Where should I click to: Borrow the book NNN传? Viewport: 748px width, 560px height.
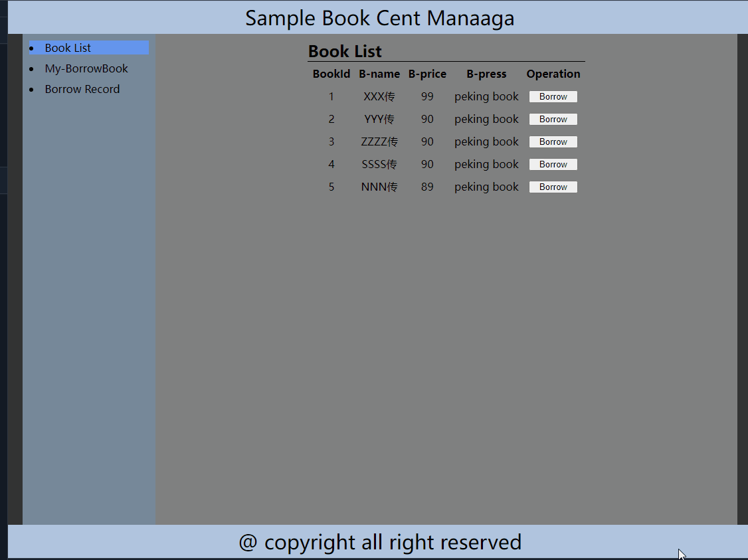tap(553, 187)
